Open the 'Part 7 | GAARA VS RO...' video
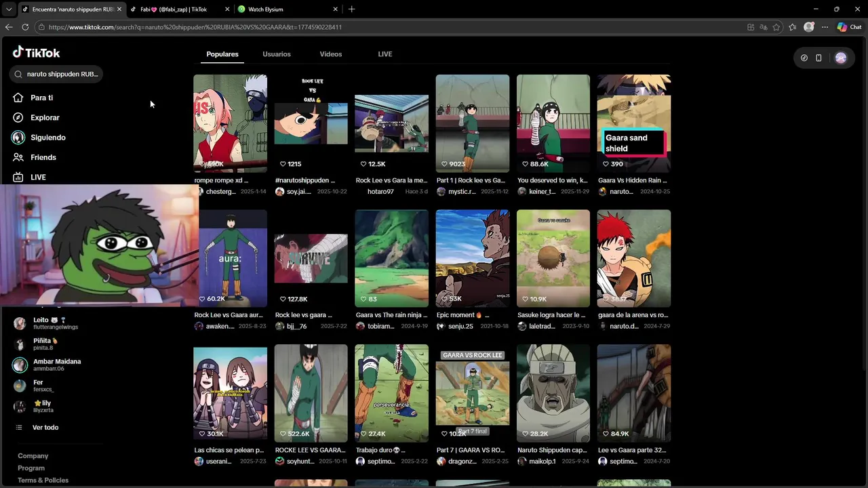 coord(473,393)
